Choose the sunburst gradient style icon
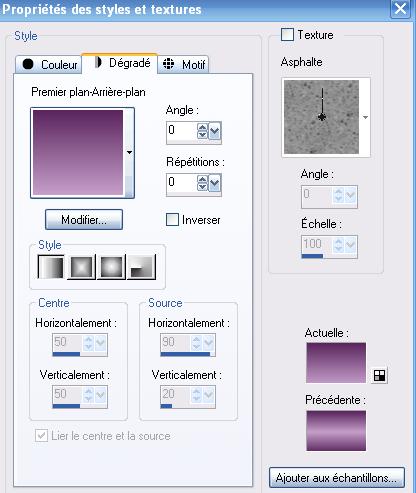Image resolution: width=416 pixels, height=493 pixels. [x=111, y=267]
